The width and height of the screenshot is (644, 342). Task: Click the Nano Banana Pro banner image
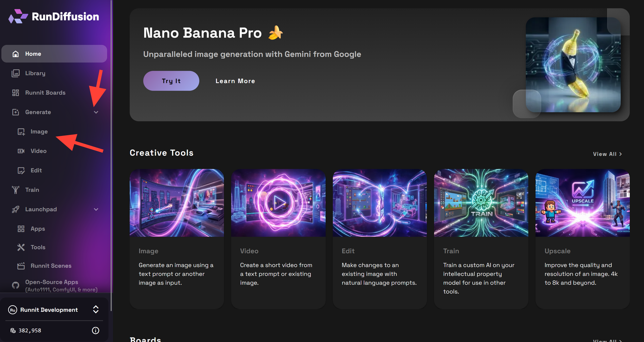[573, 65]
